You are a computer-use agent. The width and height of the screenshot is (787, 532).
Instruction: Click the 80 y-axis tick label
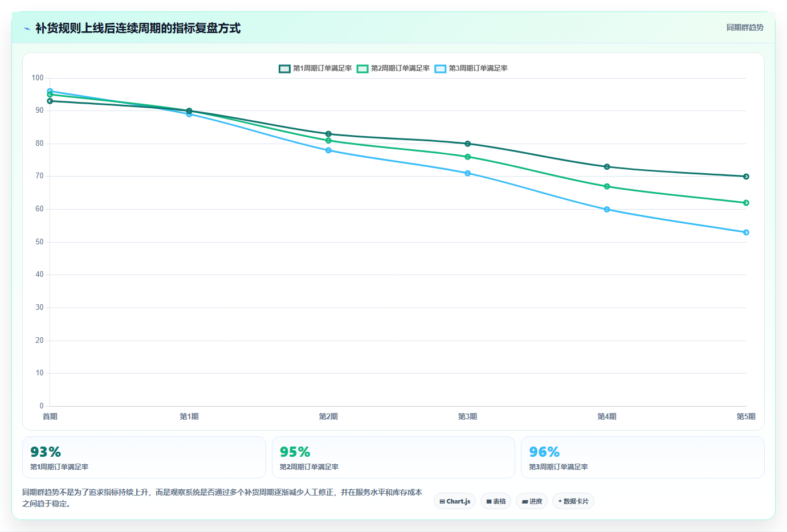tap(39, 144)
